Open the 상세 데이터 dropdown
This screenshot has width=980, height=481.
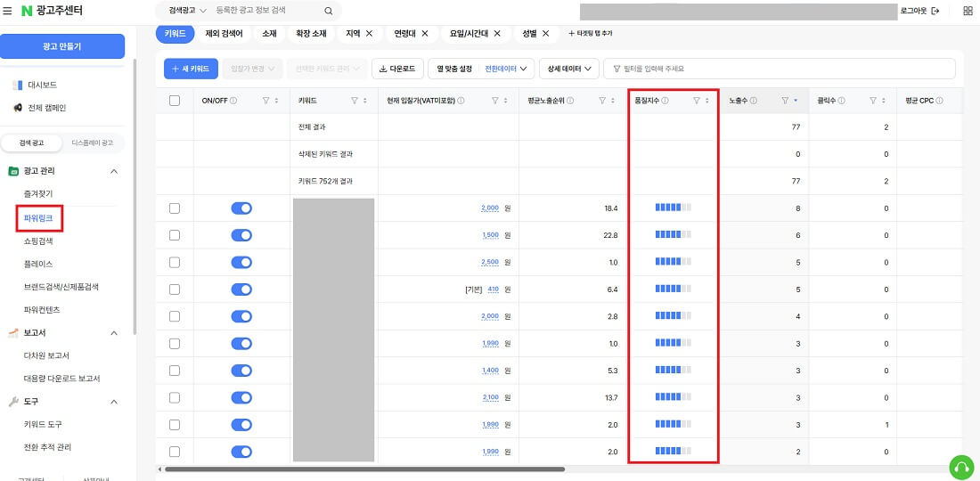pyautogui.click(x=568, y=69)
